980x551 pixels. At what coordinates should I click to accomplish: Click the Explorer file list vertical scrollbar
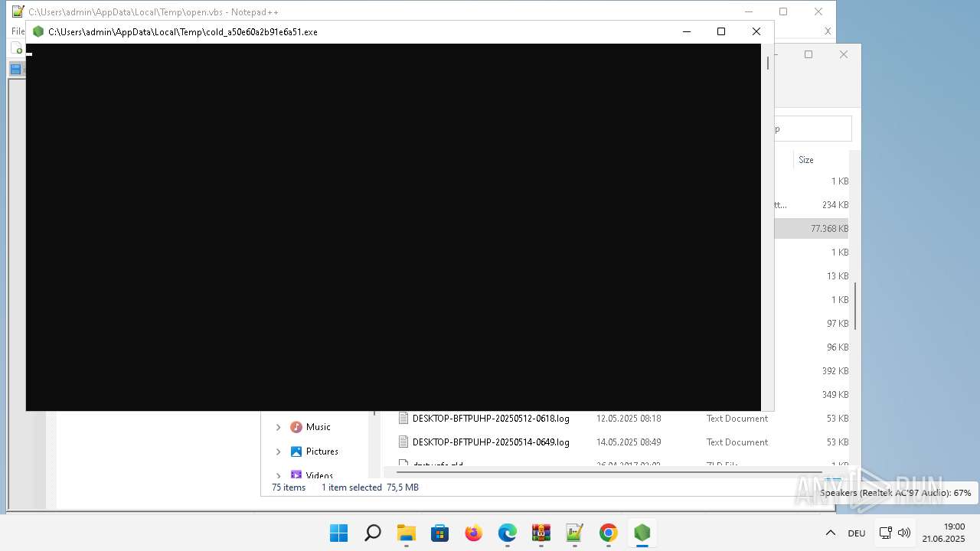[x=855, y=306]
